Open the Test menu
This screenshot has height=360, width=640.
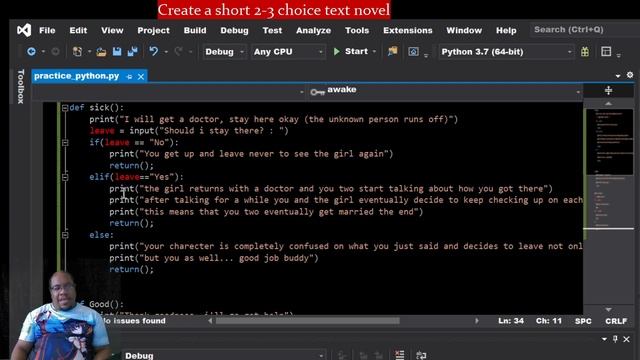coord(272,30)
